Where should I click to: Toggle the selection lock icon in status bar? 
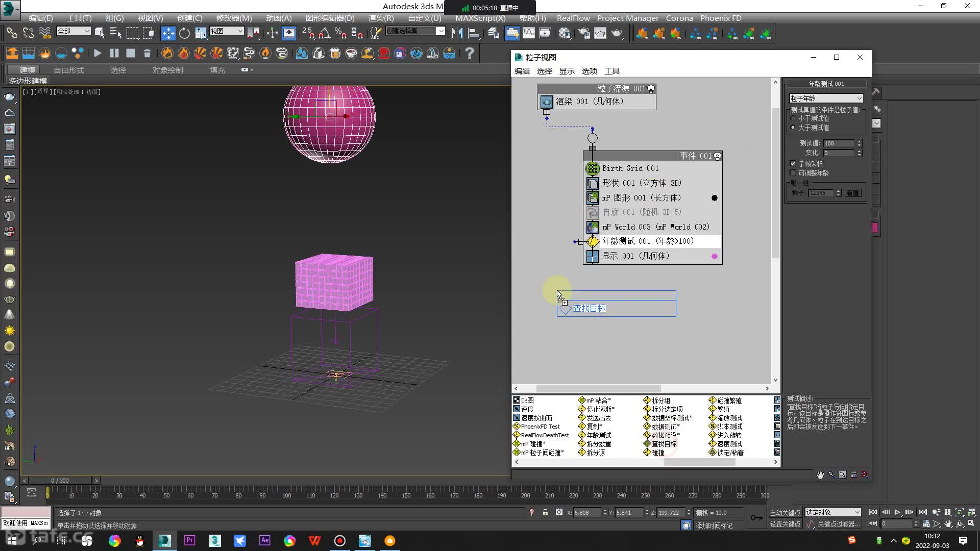coord(545,513)
